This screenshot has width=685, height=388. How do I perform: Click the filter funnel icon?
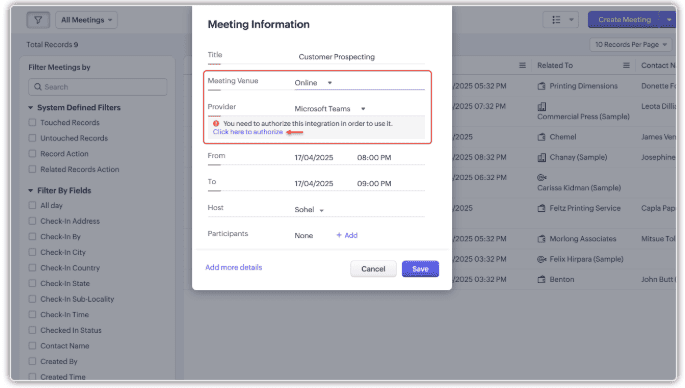[x=38, y=20]
